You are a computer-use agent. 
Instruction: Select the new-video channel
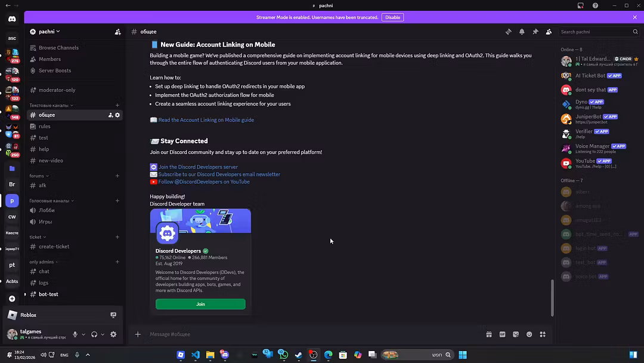pos(75,161)
